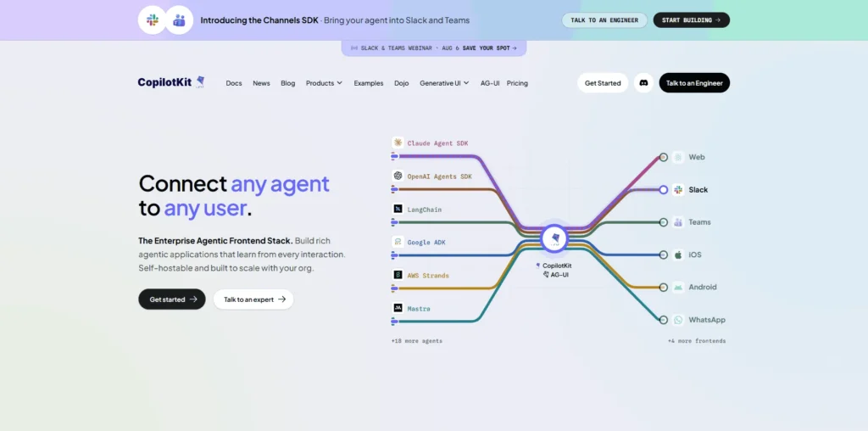The width and height of the screenshot is (868, 431).
Task: Click the iOS Apple icon
Action: coord(678,255)
